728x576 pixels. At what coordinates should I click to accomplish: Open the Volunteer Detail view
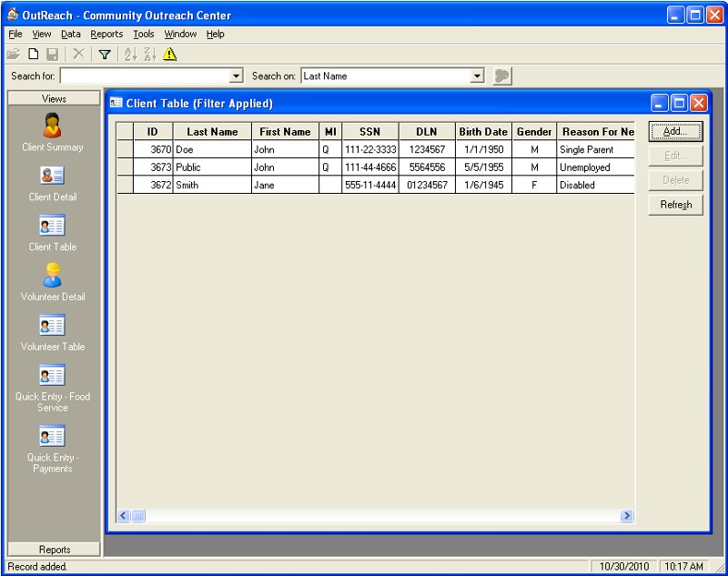click(53, 282)
